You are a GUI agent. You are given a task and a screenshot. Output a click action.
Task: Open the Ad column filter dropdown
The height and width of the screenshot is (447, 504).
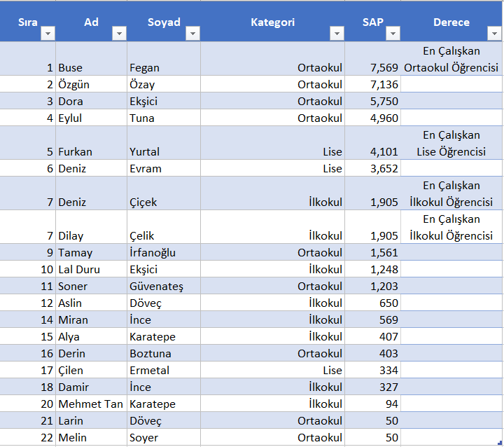coord(119,34)
